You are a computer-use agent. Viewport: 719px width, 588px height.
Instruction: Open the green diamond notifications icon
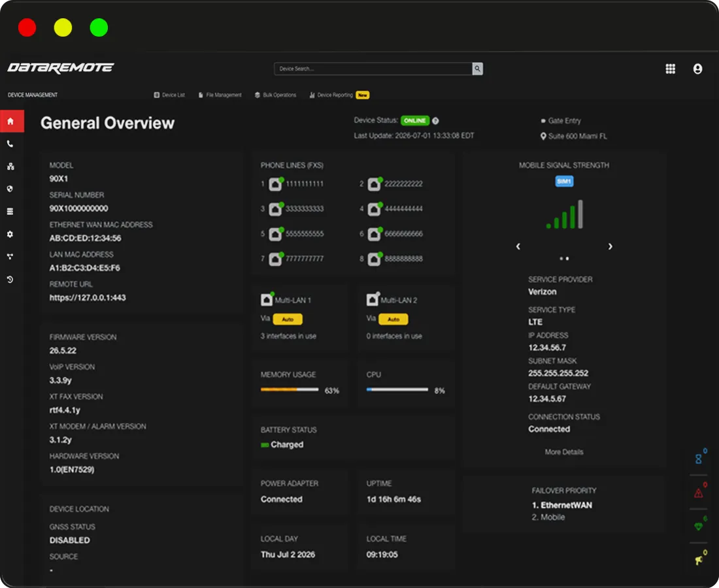pyautogui.click(x=699, y=526)
